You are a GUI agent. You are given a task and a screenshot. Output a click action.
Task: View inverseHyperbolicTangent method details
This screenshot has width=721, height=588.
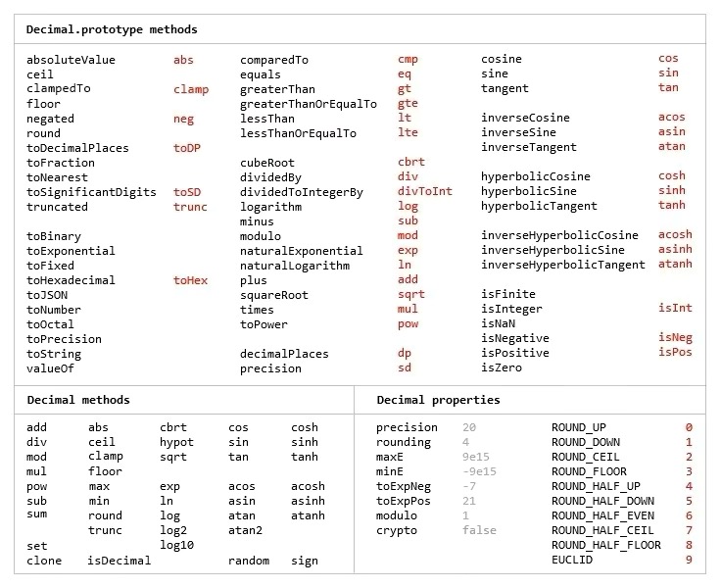tap(562, 265)
